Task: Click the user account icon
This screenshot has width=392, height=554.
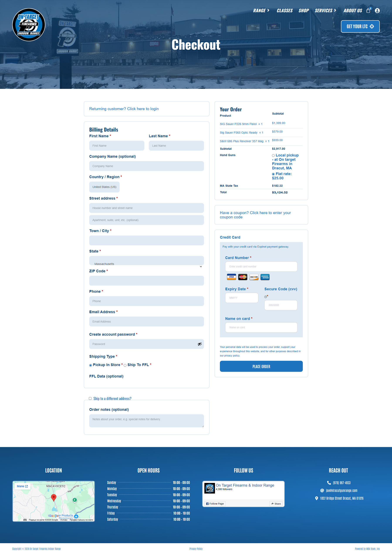Action: [377, 11]
